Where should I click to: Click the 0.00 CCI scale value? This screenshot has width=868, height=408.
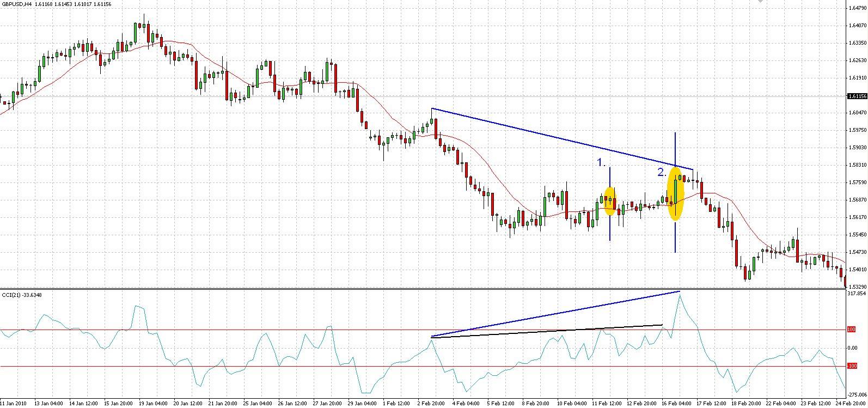pyautogui.click(x=853, y=348)
